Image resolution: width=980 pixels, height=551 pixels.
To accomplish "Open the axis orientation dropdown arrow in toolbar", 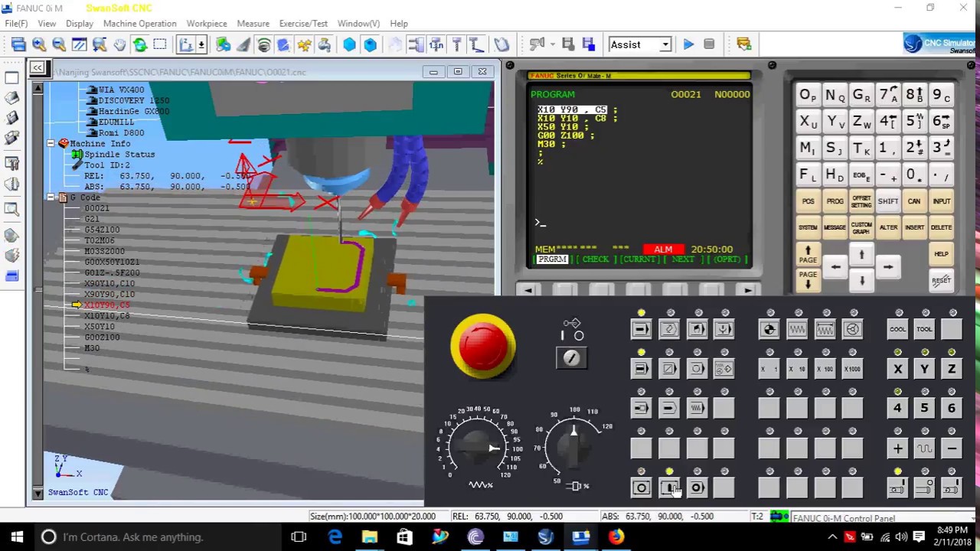I will pos(201,44).
